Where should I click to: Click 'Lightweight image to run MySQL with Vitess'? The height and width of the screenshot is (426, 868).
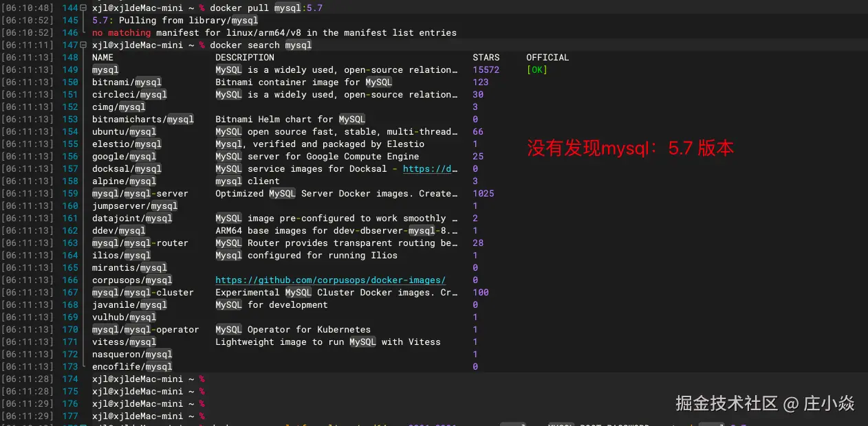(x=328, y=342)
